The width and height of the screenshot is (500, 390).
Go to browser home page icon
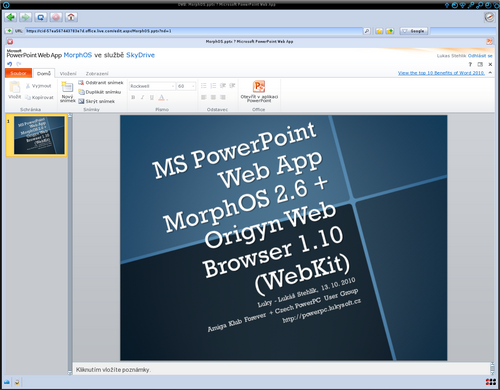click(x=71, y=17)
